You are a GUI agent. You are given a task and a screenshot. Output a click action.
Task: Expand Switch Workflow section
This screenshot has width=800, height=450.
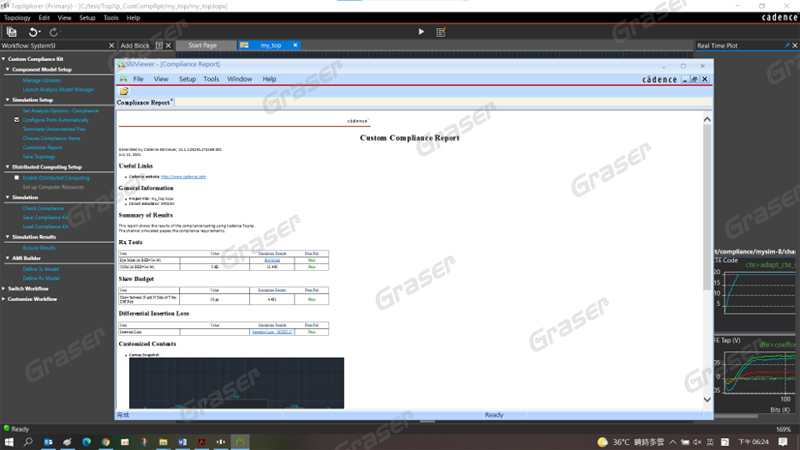[x=4, y=289]
